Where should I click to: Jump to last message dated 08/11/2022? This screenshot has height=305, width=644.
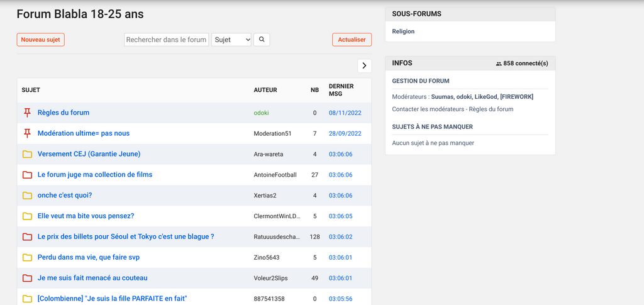[345, 113]
